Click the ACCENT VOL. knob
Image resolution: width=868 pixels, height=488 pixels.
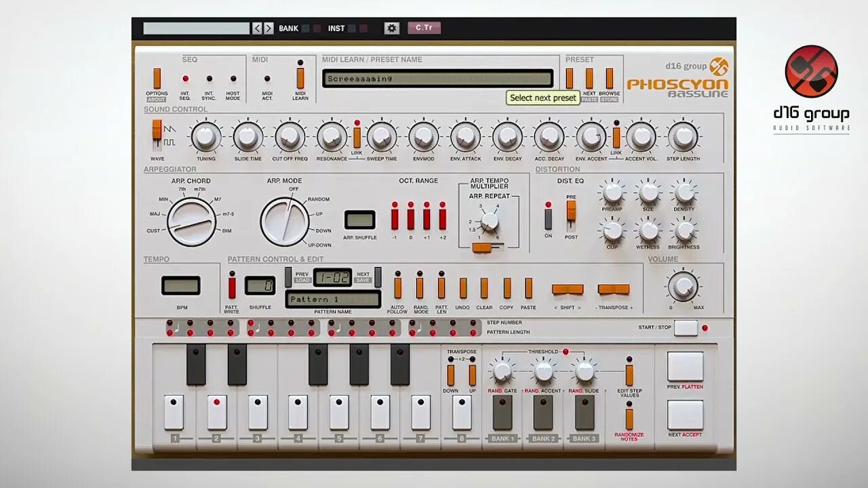coord(641,137)
